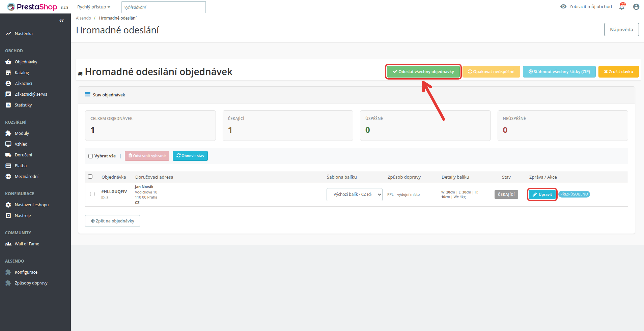Click Katalog store icon in sidebar
The width and height of the screenshot is (644, 331).
coord(8,73)
